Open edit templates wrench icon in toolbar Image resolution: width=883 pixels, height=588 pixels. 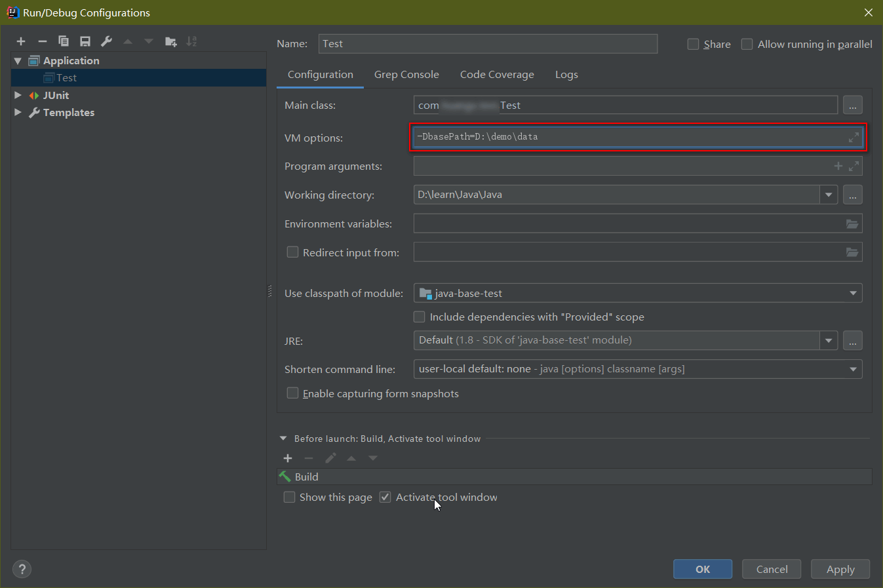coord(106,41)
